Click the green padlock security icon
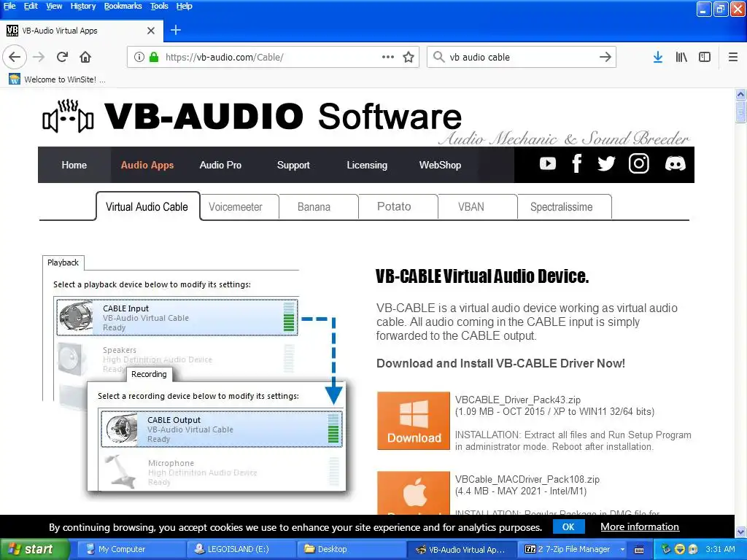Screen dimensions: 747x560 pyautogui.click(x=154, y=57)
